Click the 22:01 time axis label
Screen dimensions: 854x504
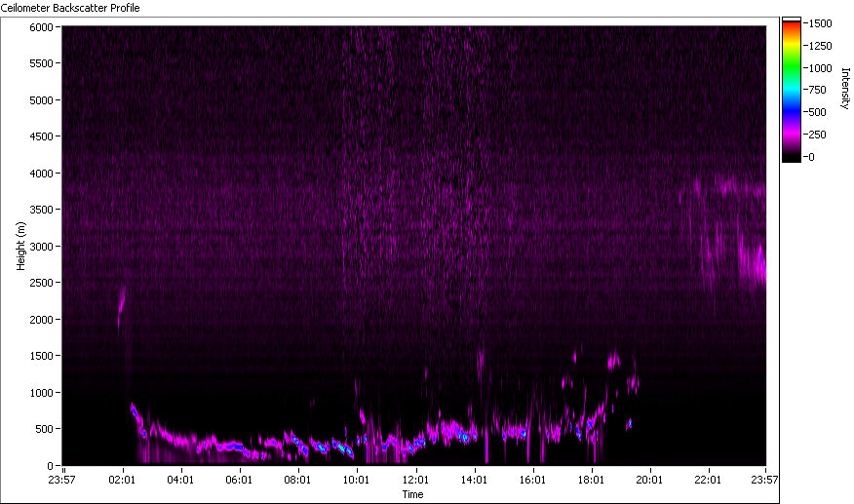(x=708, y=480)
